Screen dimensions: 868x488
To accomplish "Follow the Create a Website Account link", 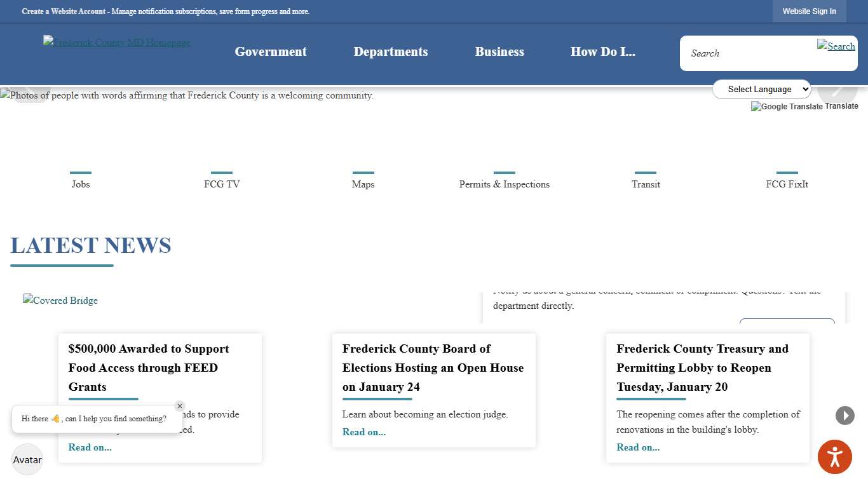I will click(x=64, y=11).
